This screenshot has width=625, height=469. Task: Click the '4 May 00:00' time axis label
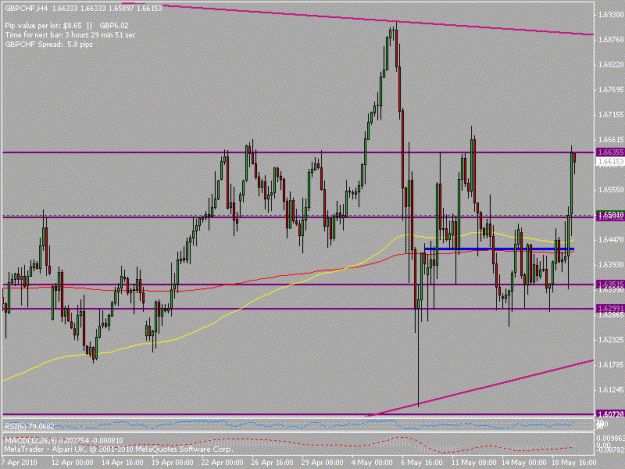[372, 463]
